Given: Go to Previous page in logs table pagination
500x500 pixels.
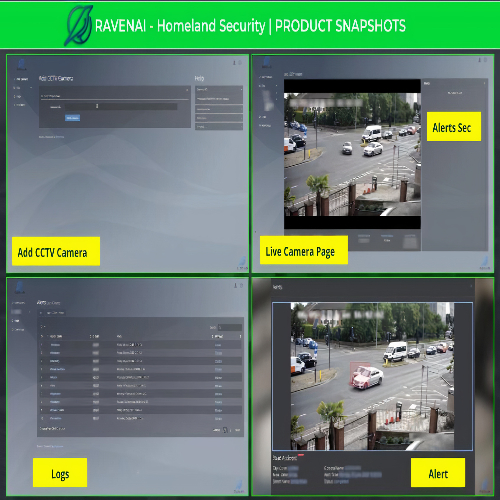Looking at the screenshot, I should (x=216, y=430).
